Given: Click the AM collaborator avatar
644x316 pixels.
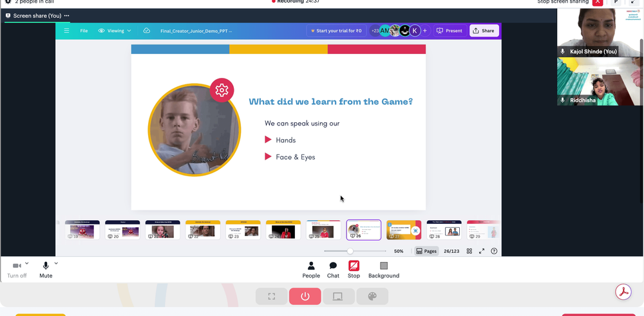Looking at the screenshot, I should tap(385, 31).
